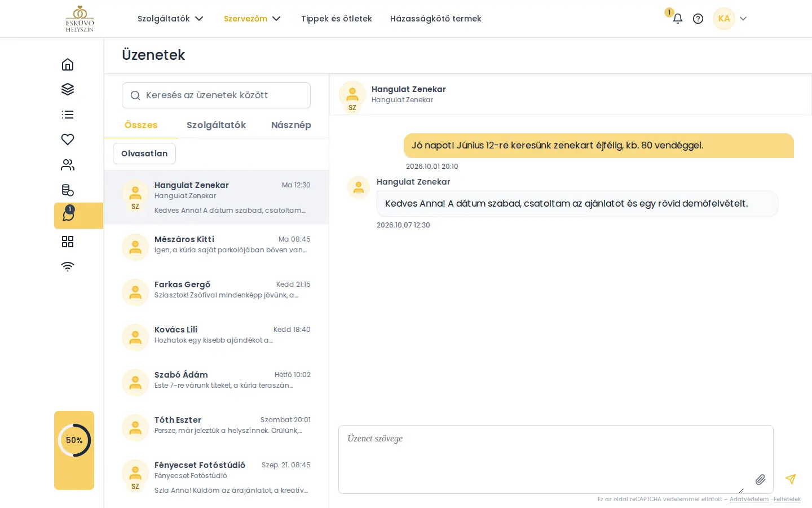
Task: Click the yellow sent message about Június 12
Action: coord(599,146)
